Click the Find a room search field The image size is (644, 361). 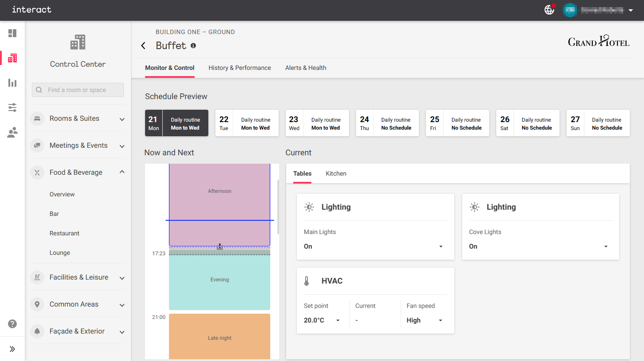point(78,90)
